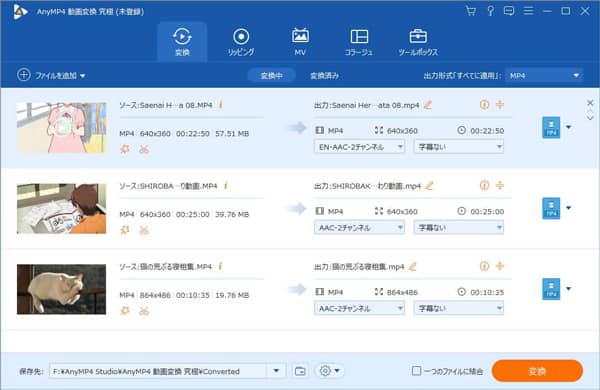Open effects editor for SHIROBA video
This screenshot has height=390, width=600.
tap(125, 230)
